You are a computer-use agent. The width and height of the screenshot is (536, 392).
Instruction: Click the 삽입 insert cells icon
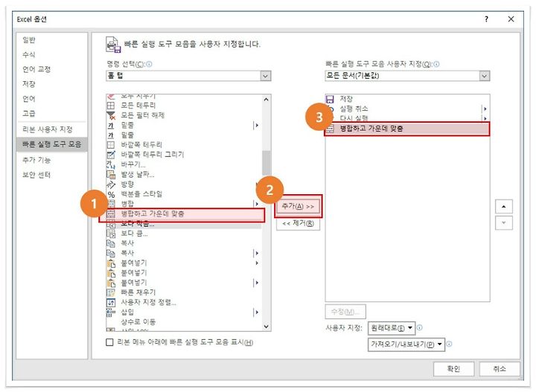[111, 312]
